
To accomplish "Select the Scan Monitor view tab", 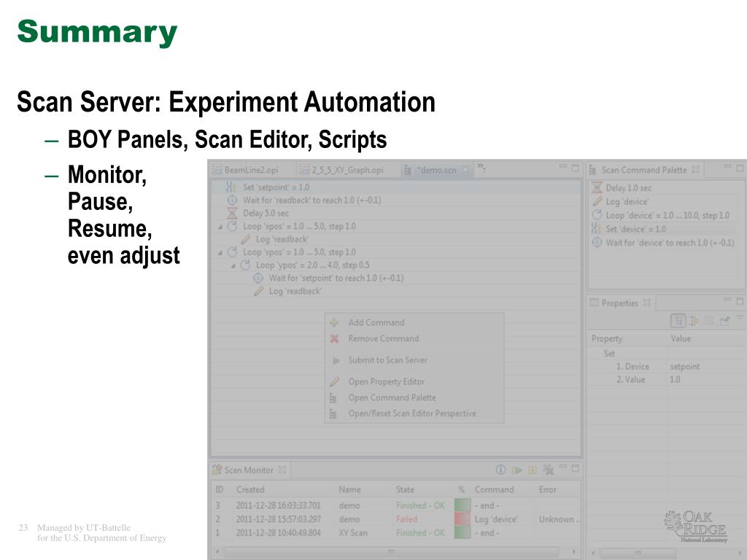I will [x=249, y=470].
